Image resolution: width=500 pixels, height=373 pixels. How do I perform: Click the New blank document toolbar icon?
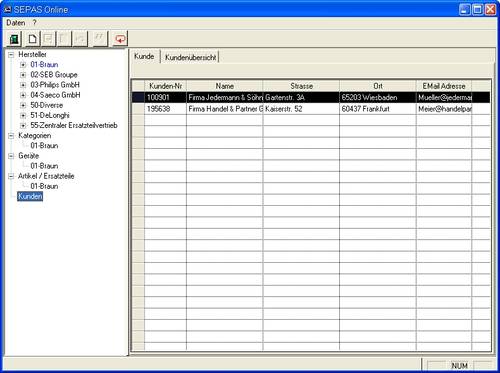(32, 39)
